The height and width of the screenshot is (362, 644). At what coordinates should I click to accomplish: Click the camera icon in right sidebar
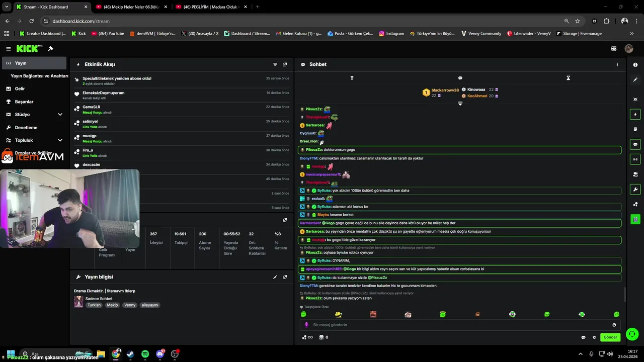pos(635,174)
